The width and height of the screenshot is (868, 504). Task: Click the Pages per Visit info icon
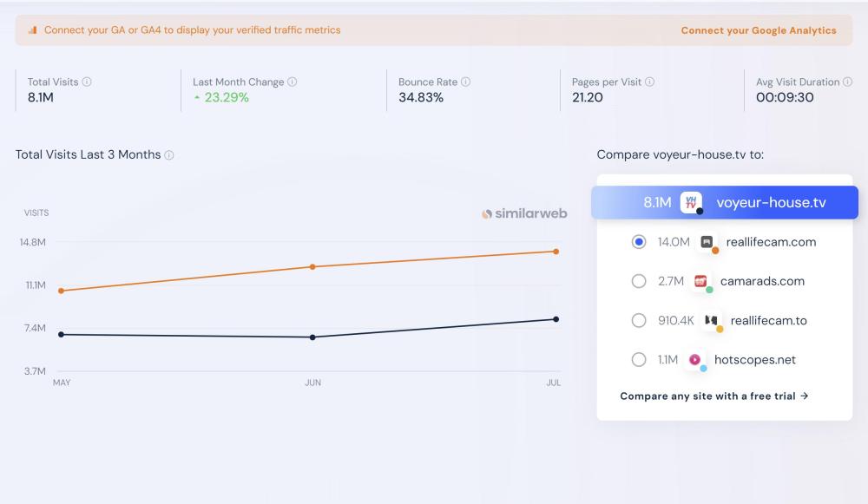pos(650,82)
